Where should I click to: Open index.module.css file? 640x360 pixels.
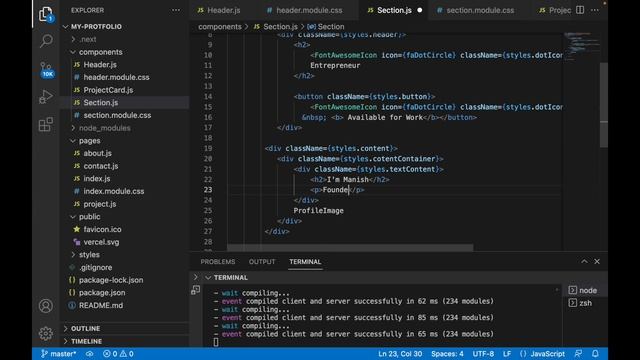pos(113,191)
